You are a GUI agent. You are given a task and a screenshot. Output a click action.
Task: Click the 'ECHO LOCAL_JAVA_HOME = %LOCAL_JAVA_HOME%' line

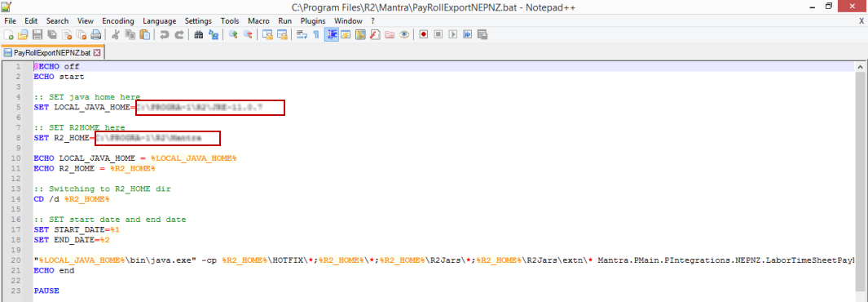(135, 158)
